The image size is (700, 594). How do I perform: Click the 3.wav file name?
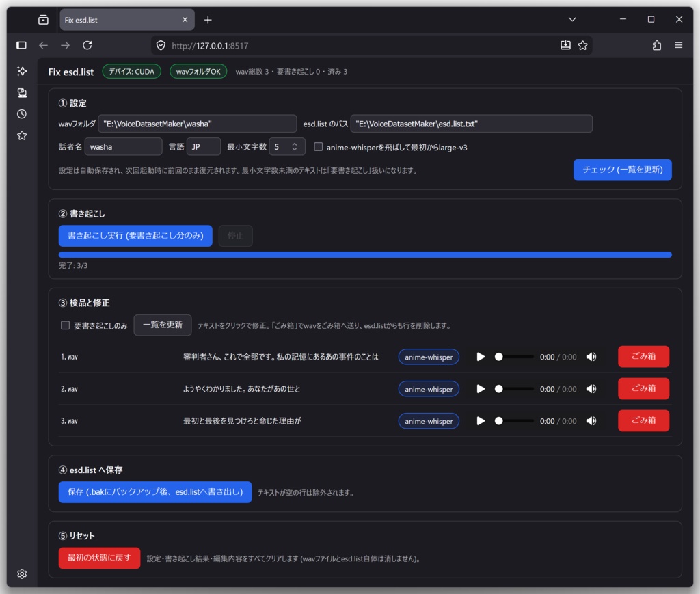click(x=69, y=421)
